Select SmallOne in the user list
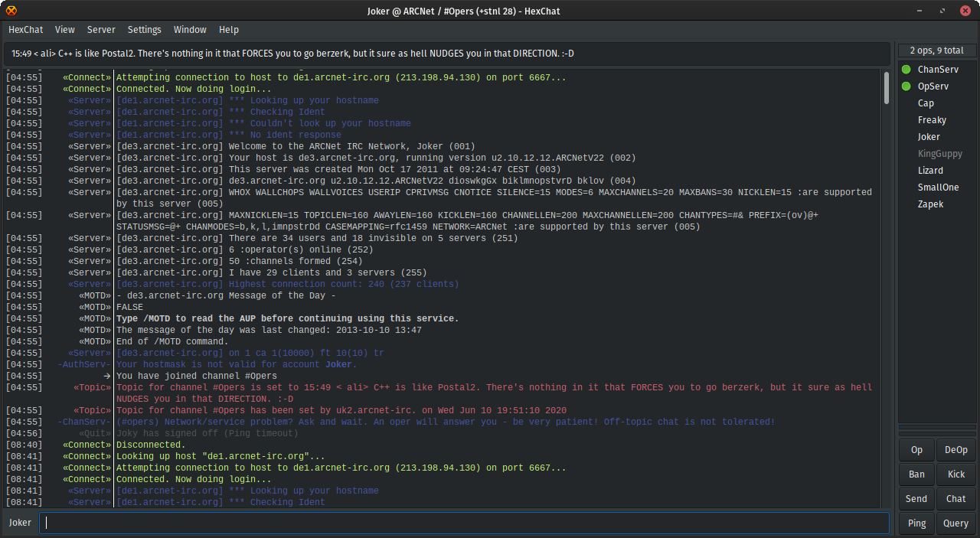980x538 pixels. point(938,187)
